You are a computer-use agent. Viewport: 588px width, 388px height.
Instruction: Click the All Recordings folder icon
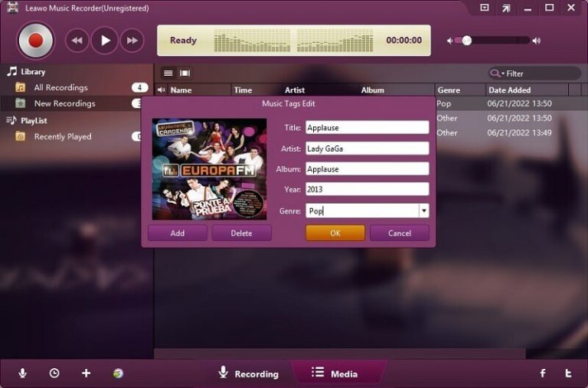(x=20, y=88)
